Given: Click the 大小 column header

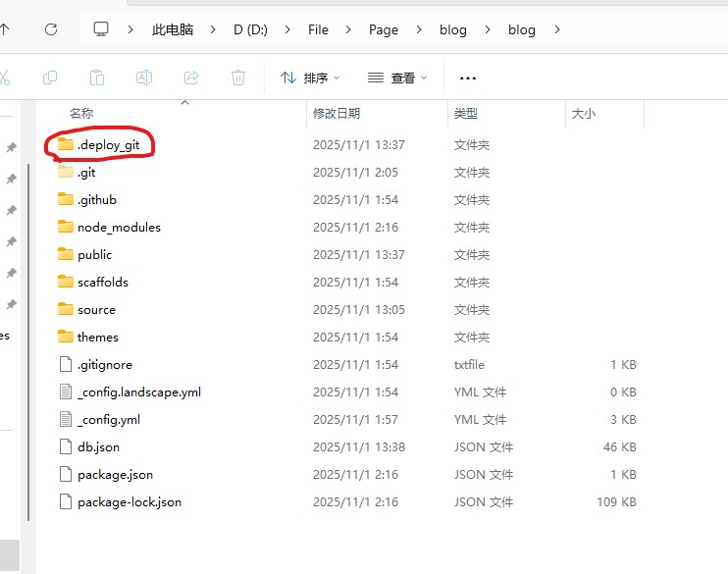Looking at the screenshot, I should (x=583, y=114).
